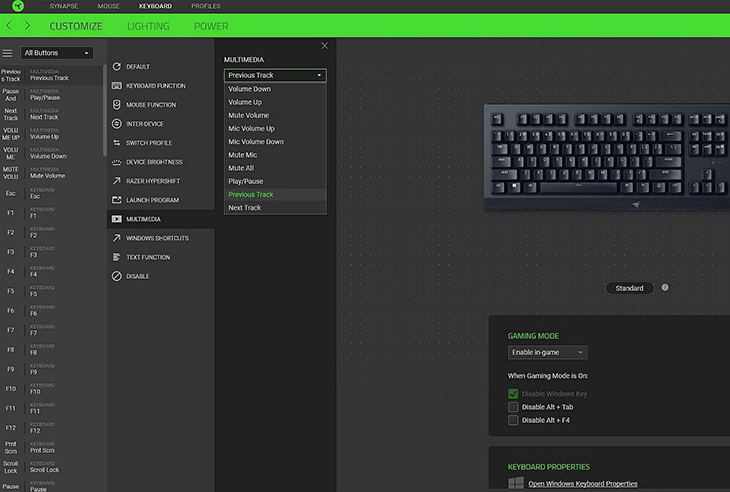This screenshot has width=730, height=492.
Task: Switch to the Lighting subtab
Action: tap(148, 26)
